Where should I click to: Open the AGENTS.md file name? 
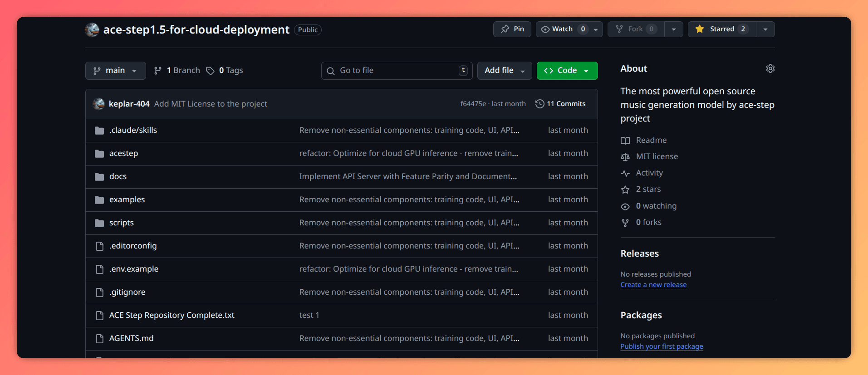(x=131, y=338)
